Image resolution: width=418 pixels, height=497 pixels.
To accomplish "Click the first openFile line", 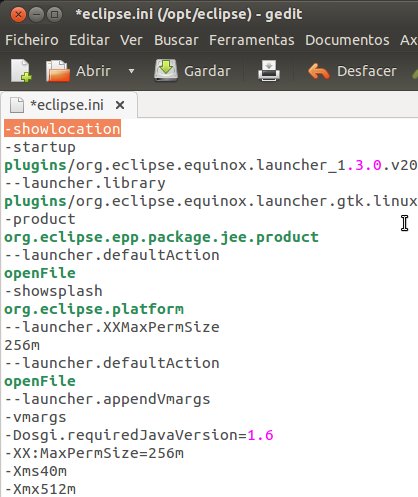I will (40, 273).
